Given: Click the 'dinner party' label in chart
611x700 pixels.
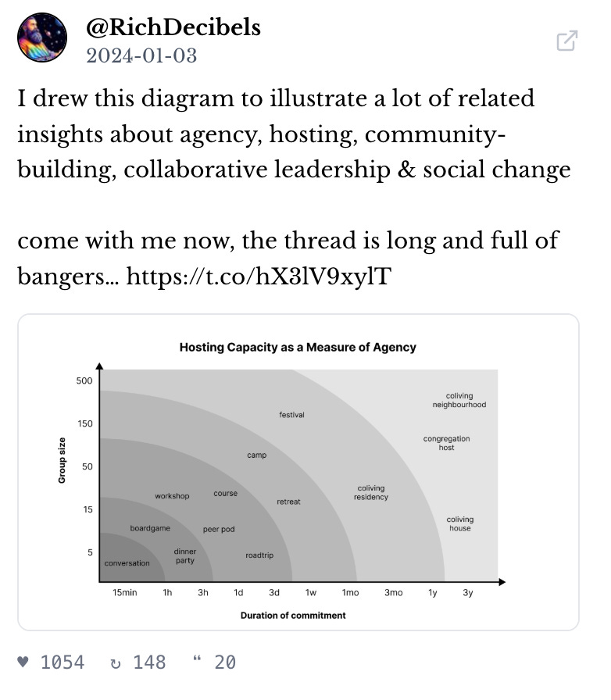Looking at the screenshot, I should pos(185,556).
